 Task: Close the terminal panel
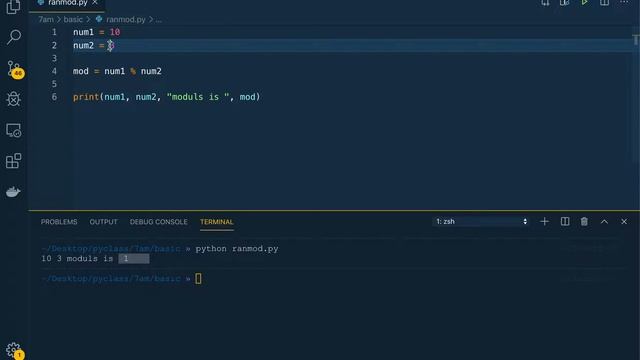tap(624, 222)
